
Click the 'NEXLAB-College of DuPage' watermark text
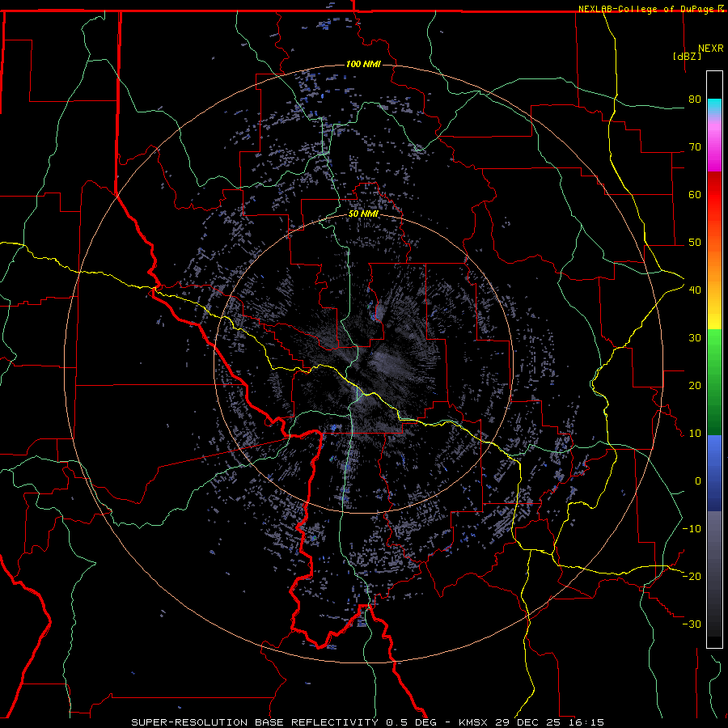point(645,9)
